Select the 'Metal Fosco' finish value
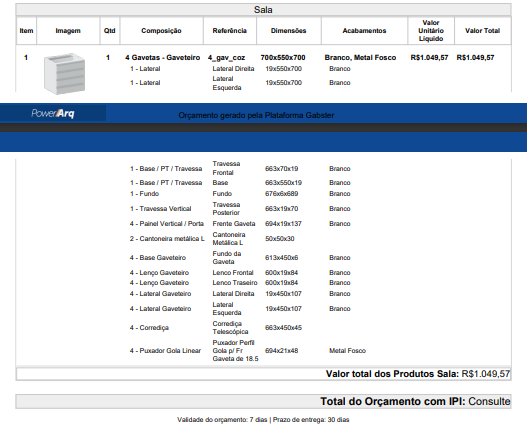Image resolution: width=527 pixels, height=429 pixels. [x=347, y=351]
